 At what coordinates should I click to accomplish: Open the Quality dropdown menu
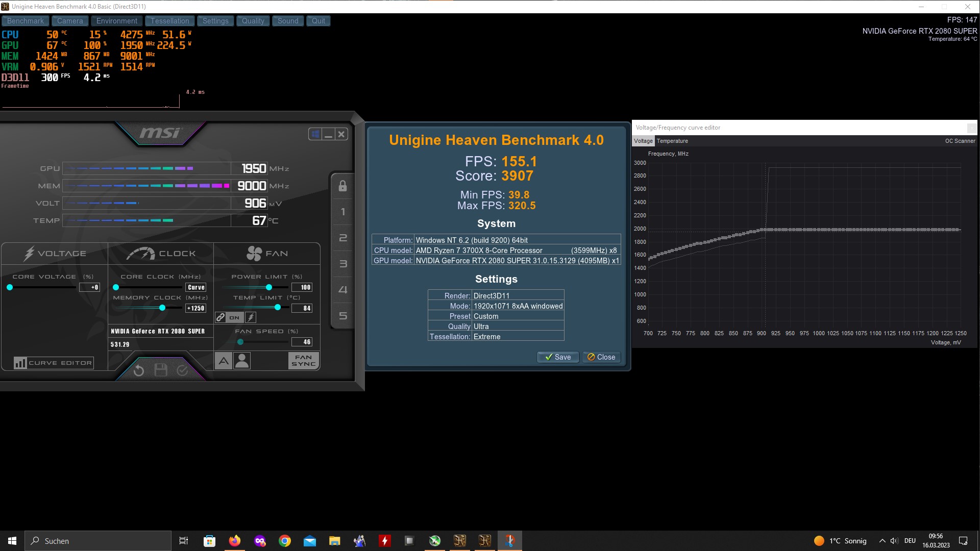[253, 21]
